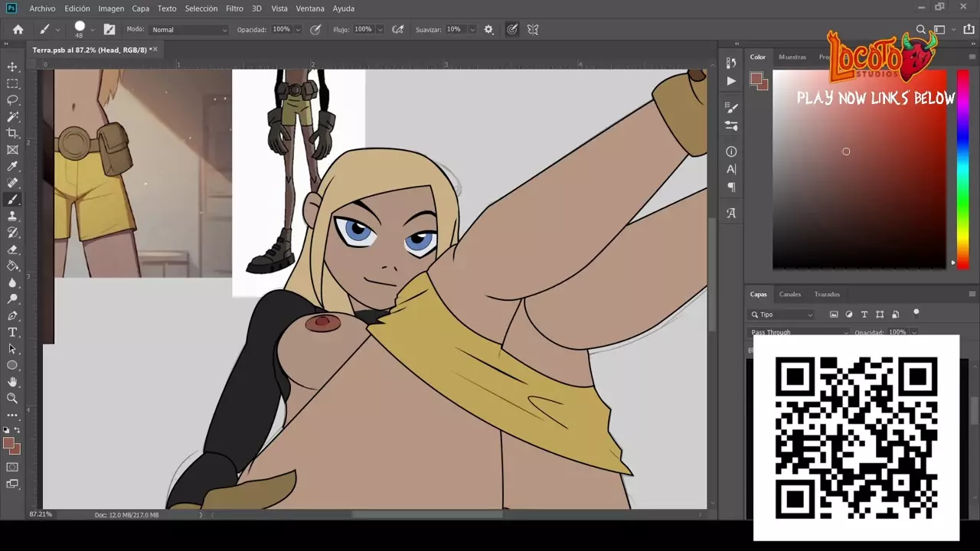Select the Lasso tool
Image resolution: width=980 pixels, height=551 pixels.
click(12, 100)
